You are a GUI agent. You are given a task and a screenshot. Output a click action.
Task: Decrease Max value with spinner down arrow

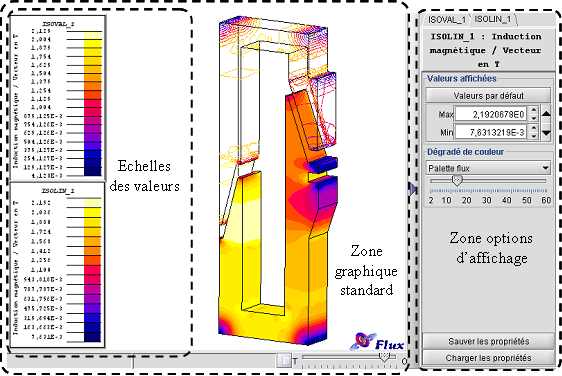pyautogui.click(x=534, y=118)
